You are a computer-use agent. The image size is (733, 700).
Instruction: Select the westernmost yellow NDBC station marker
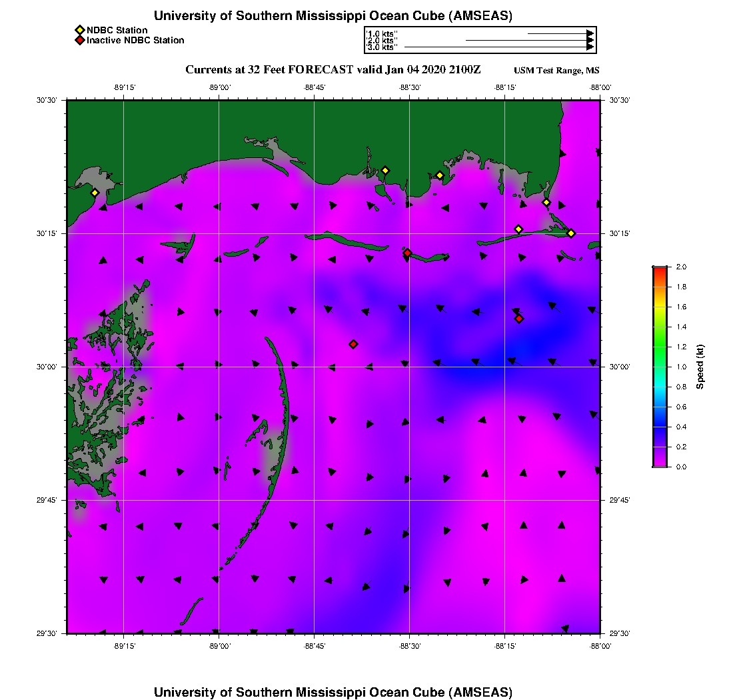point(95,193)
